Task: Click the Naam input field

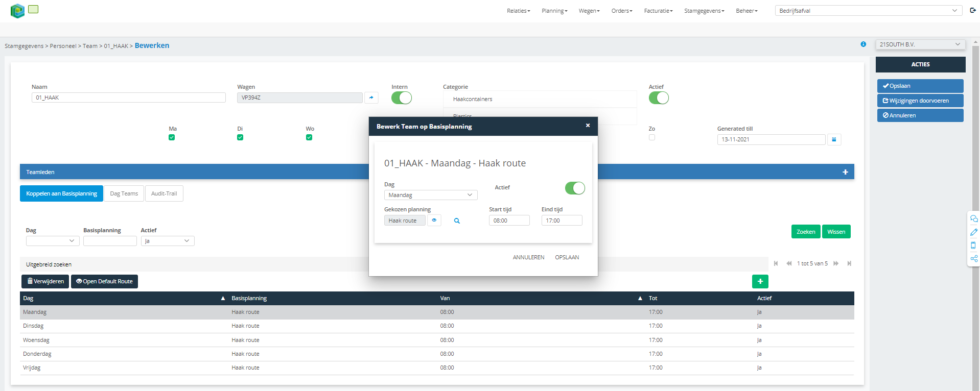Action: coord(128,97)
